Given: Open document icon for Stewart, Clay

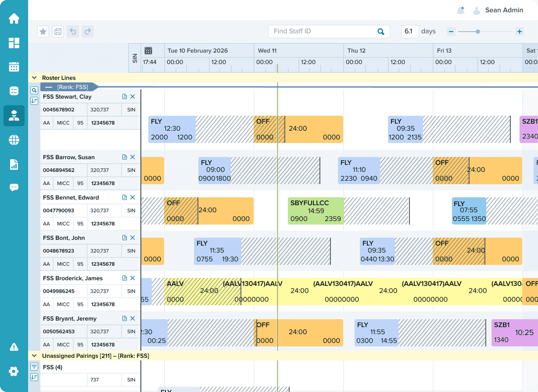Looking at the screenshot, I should [125, 96].
